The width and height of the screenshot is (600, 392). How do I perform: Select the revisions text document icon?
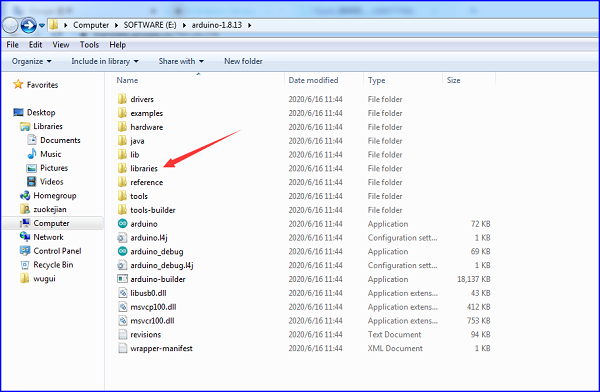pos(122,334)
